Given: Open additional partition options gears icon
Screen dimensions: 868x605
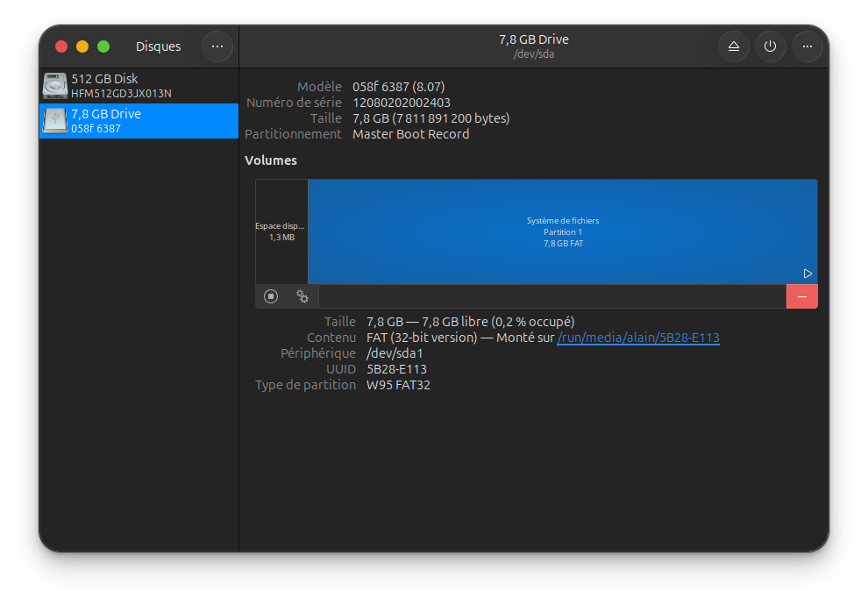Looking at the screenshot, I should point(302,296).
